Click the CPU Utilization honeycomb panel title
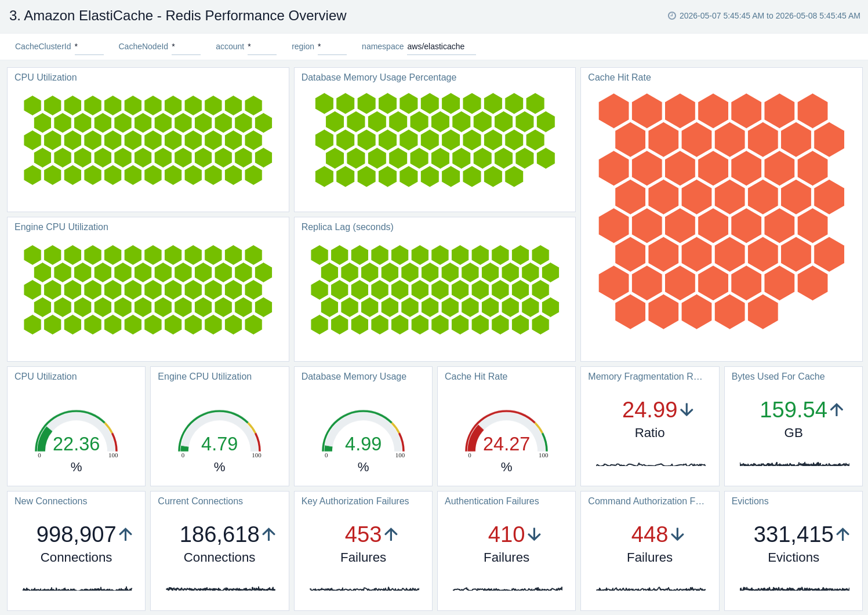 (x=45, y=77)
